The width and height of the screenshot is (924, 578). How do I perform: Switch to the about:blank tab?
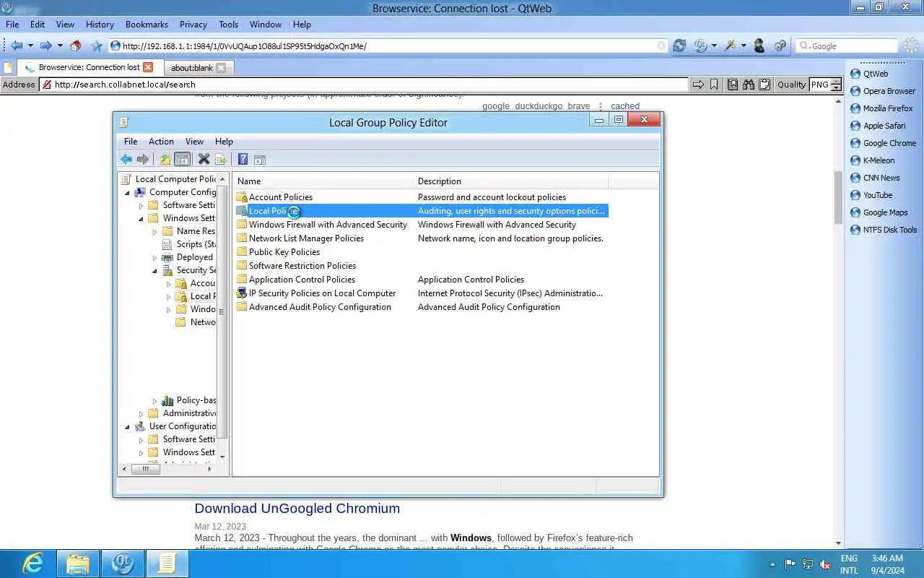tap(192, 67)
